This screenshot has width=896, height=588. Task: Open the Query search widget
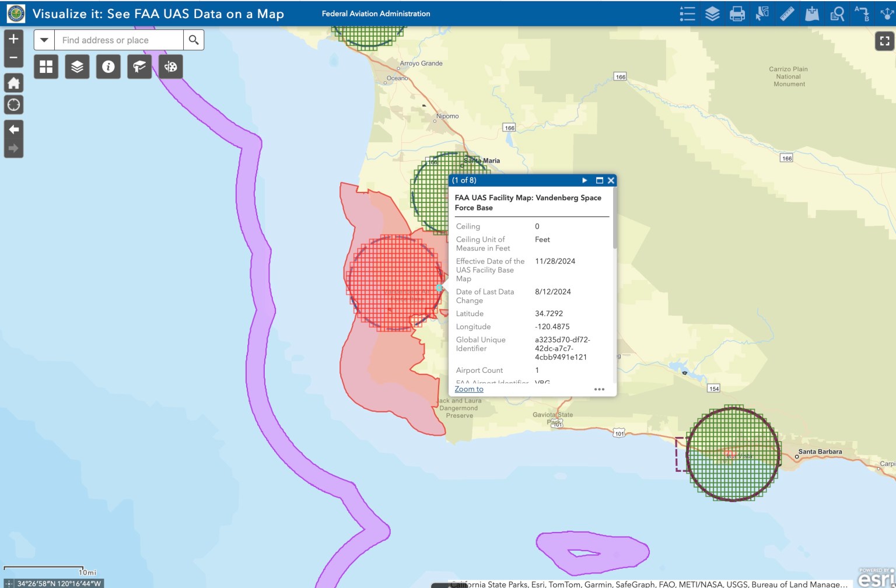pos(837,13)
